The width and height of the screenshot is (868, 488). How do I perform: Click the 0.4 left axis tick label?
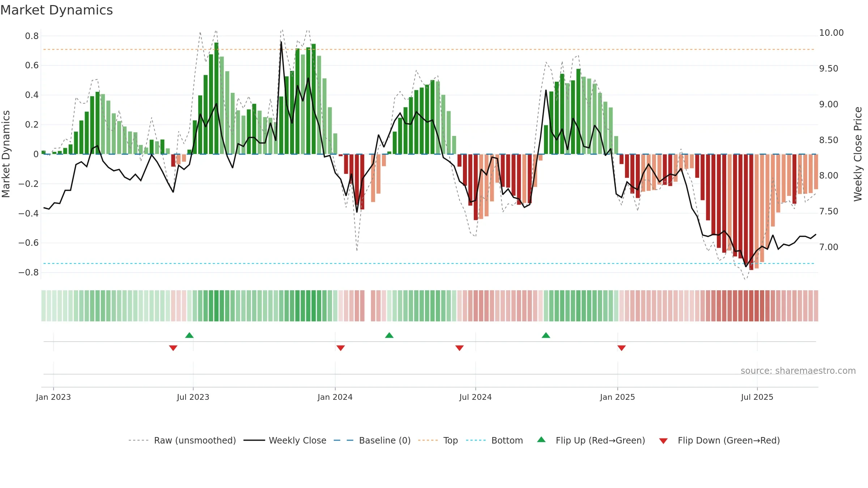coord(32,95)
